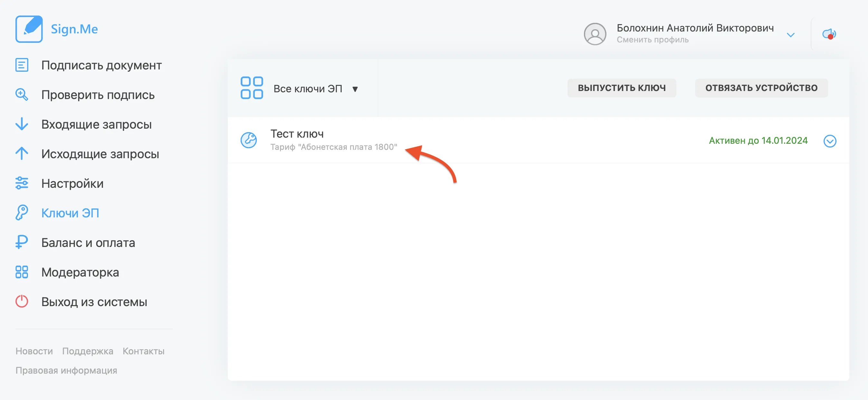Viewport: 868px width, 400px height.
Task: Click the user avatar icon
Action: coord(595,34)
